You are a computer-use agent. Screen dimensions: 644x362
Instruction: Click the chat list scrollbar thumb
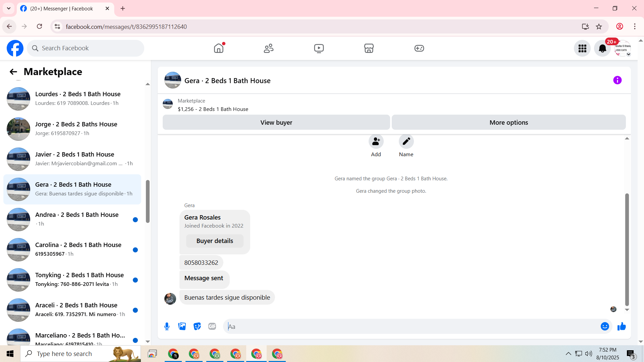point(148,201)
